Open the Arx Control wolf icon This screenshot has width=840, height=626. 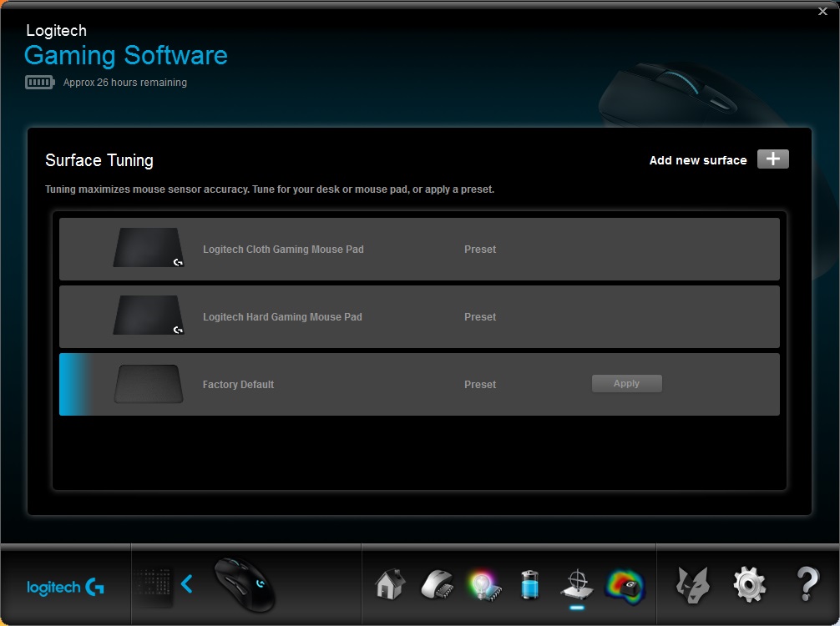tap(693, 585)
